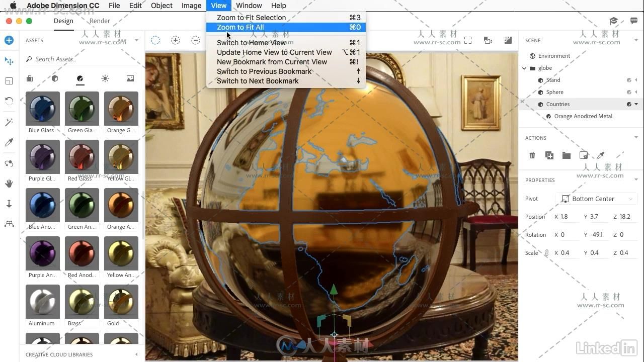Open the Learn graduation cap icon

click(614, 21)
